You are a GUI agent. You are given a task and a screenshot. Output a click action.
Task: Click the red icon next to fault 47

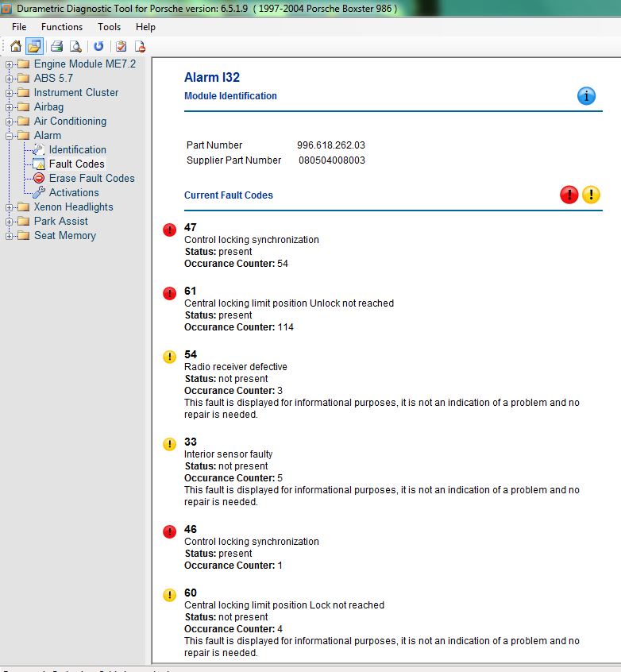click(x=169, y=230)
